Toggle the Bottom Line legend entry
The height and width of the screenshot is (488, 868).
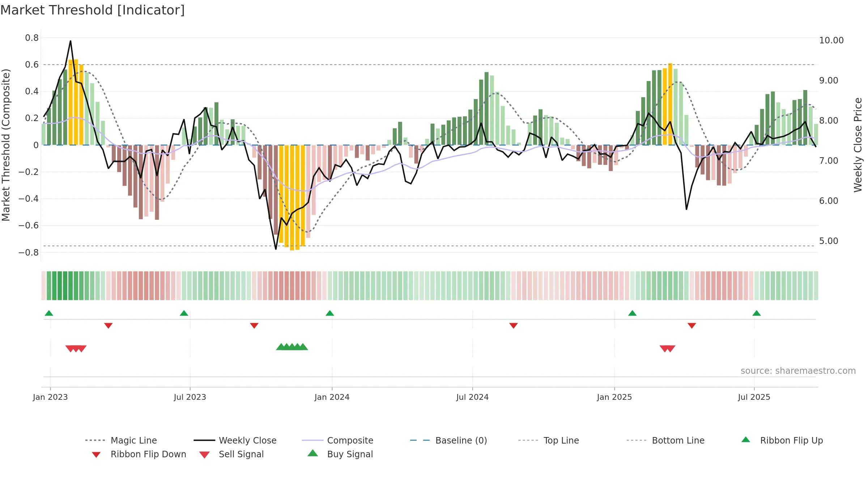coord(665,440)
